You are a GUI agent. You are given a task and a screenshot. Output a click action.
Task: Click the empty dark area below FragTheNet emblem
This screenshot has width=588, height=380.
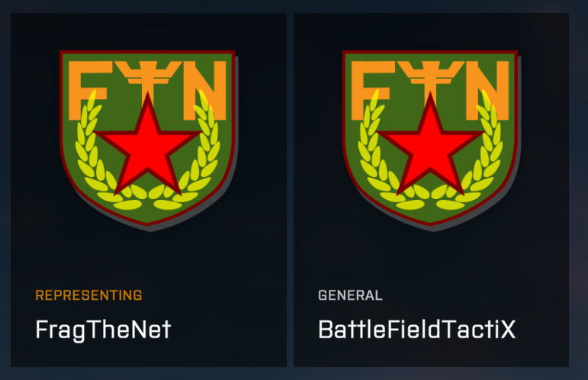click(149, 259)
